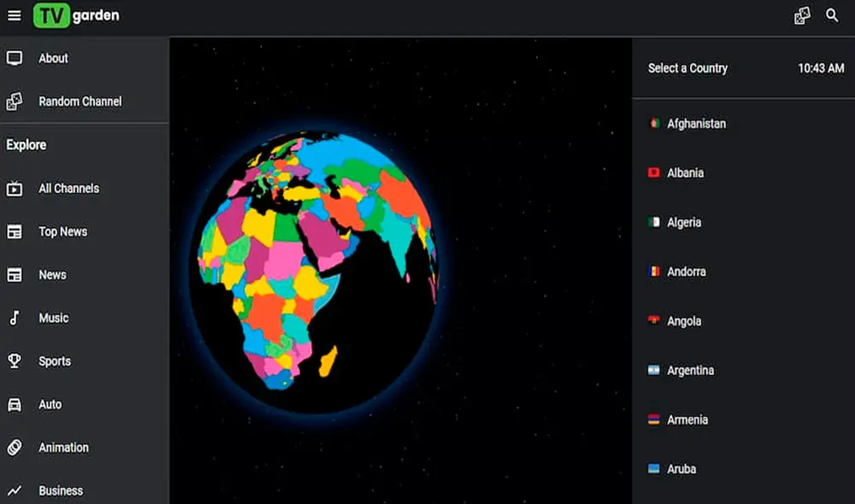Toggle the hamburger menu sidebar
The image size is (855, 504).
coord(15,15)
